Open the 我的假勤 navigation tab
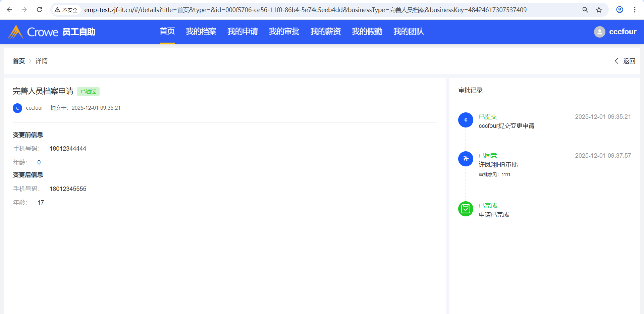The width and height of the screenshot is (644, 314). coord(367,32)
